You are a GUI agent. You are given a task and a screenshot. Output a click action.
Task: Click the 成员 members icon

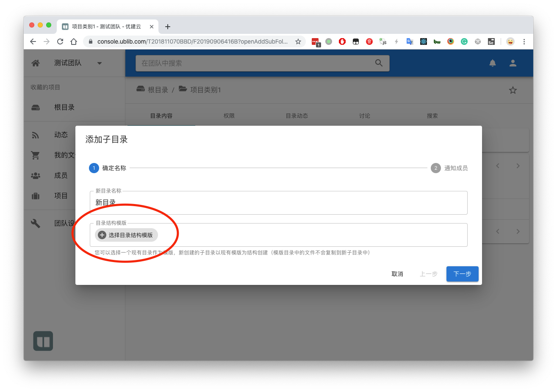click(36, 176)
